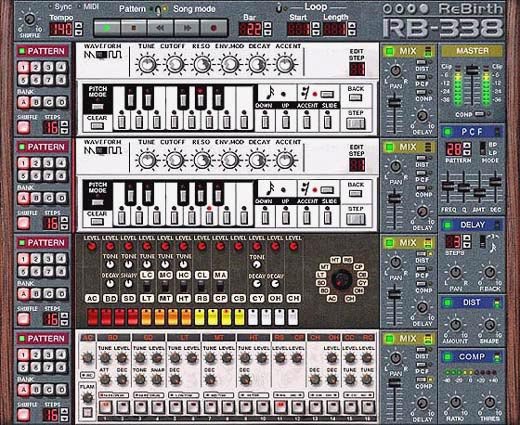
Task: Increase the Loop Start value
Action: click(316, 25)
